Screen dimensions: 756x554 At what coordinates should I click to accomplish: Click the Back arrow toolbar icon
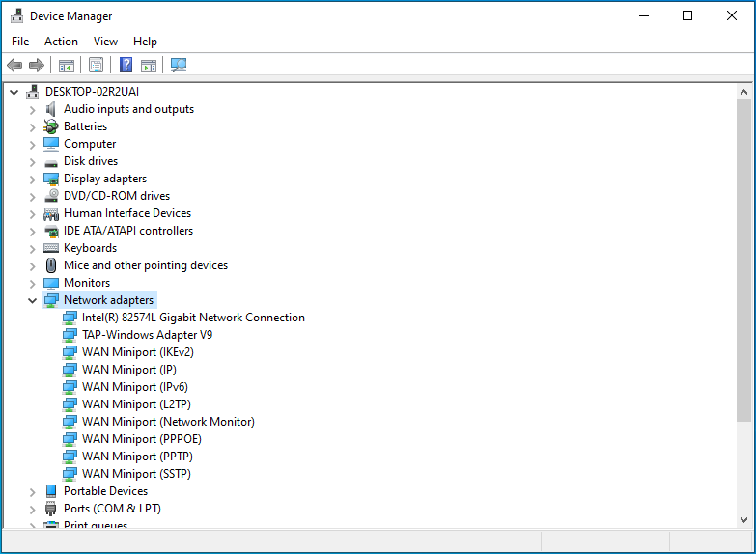[14, 65]
